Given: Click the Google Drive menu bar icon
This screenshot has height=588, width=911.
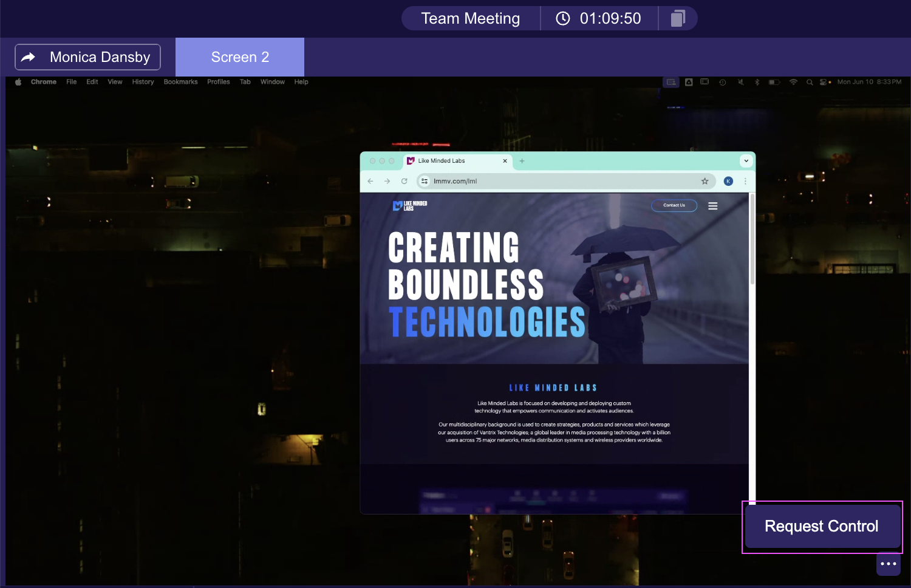Looking at the screenshot, I should [x=689, y=82].
